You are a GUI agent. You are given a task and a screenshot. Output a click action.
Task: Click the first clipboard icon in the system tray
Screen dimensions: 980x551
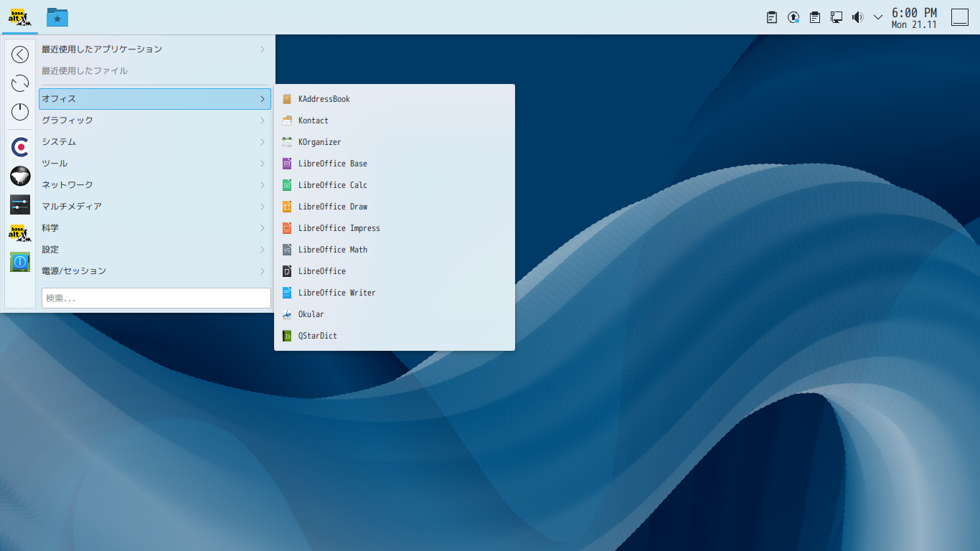click(772, 17)
